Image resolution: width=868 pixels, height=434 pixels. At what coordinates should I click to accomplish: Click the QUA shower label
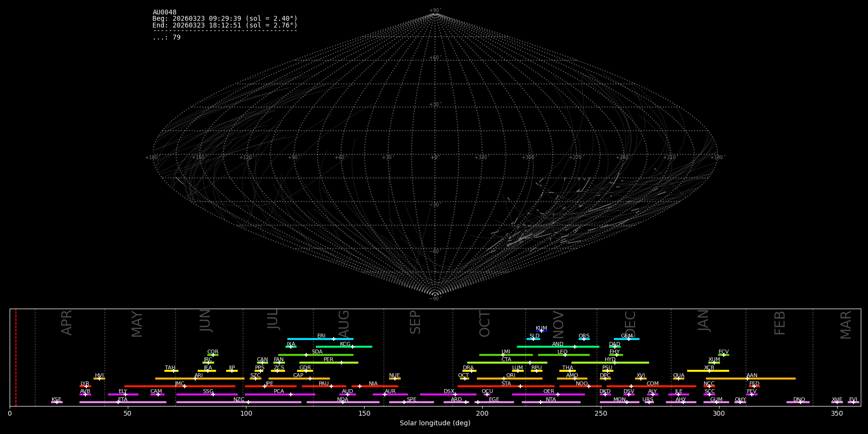[x=678, y=376]
